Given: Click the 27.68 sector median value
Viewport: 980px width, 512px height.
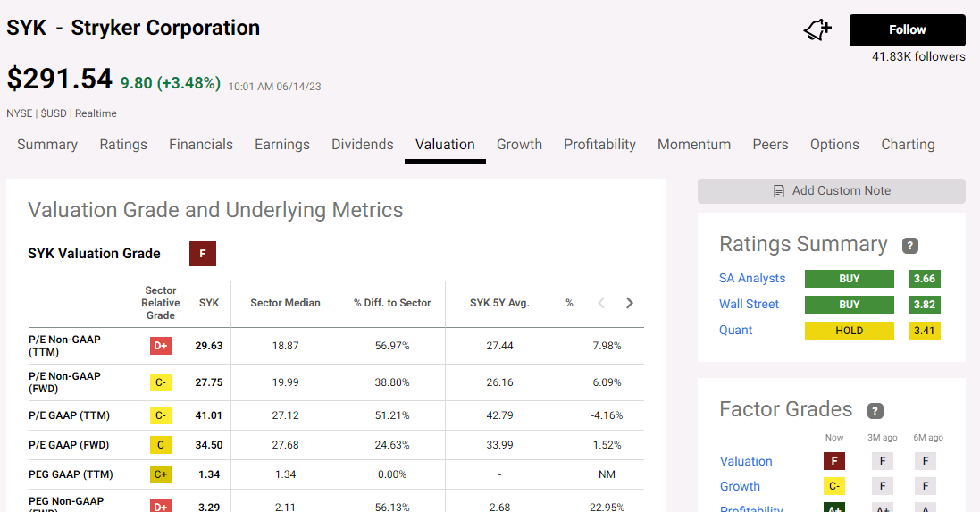Looking at the screenshot, I should pyautogui.click(x=285, y=445).
